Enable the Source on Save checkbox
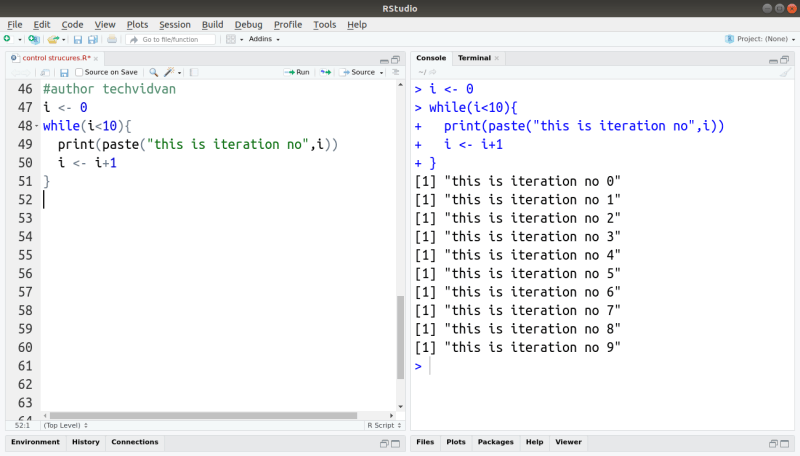Viewport: 800px width, 456px height. pos(79,72)
